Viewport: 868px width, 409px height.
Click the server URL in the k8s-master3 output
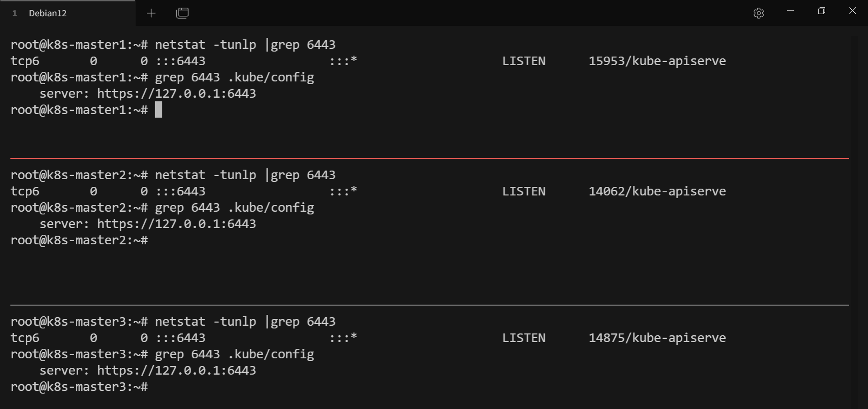176,371
